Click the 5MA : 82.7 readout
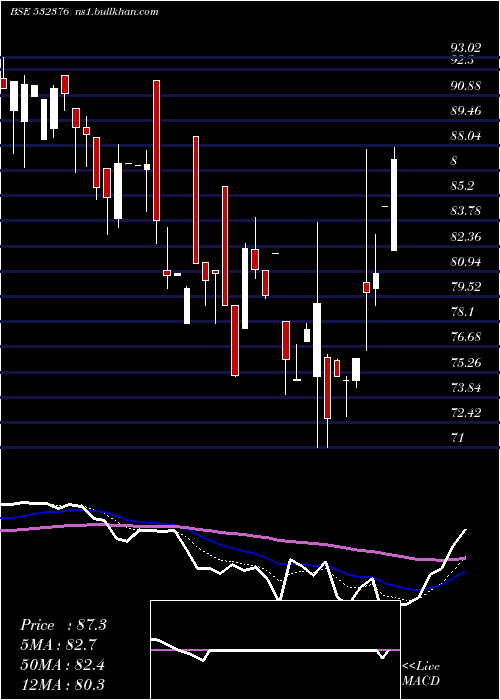 (58, 645)
